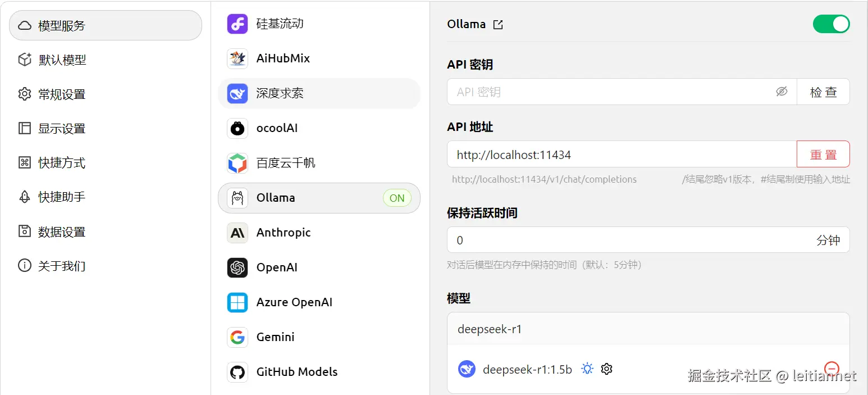Click the 分钟 unit suffix
The height and width of the screenshot is (395, 868).
click(x=828, y=240)
